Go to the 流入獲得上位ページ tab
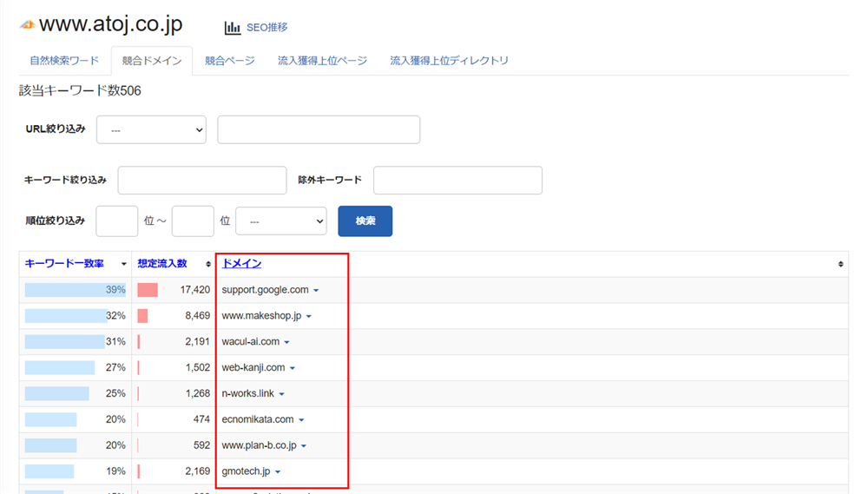Viewport: 868px width, 494px height. point(322,61)
